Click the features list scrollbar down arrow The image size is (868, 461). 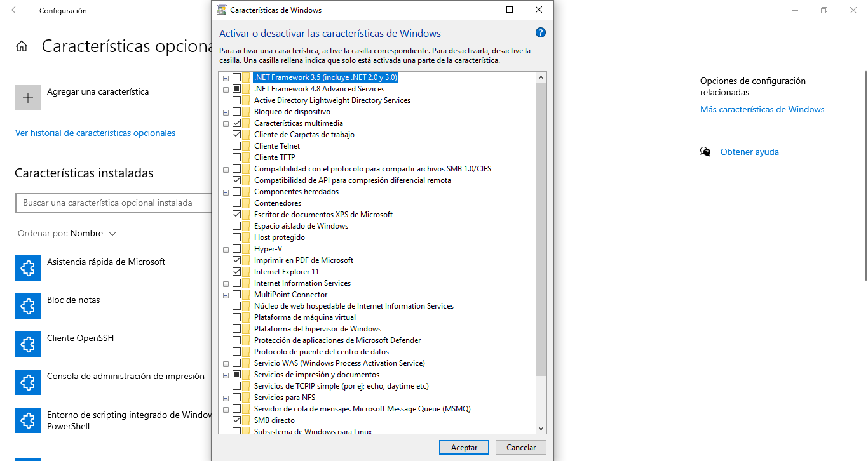541,429
